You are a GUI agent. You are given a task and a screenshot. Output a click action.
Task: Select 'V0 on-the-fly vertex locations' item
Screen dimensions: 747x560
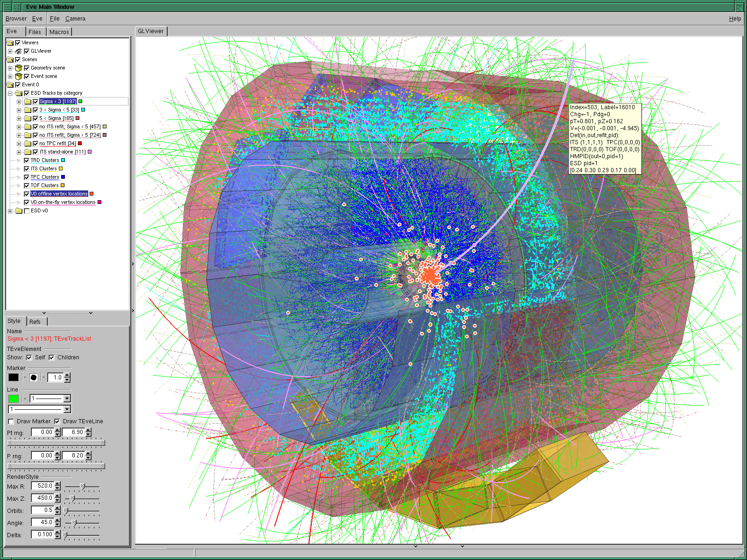pos(63,203)
